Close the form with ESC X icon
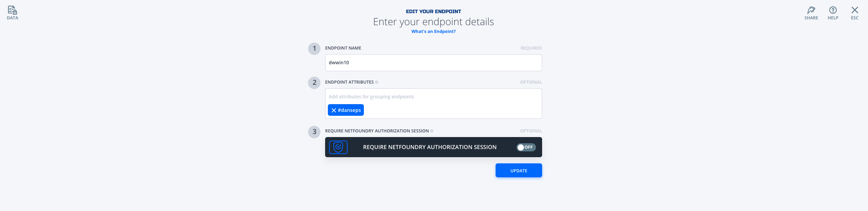 pyautogui.click(x=854, y=10)
